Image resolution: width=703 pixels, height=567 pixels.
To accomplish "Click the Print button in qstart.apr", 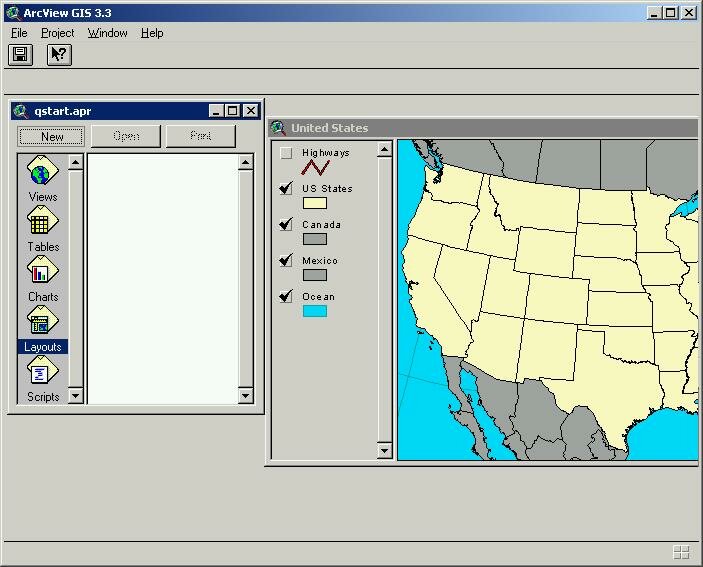I will coord(200,136).
